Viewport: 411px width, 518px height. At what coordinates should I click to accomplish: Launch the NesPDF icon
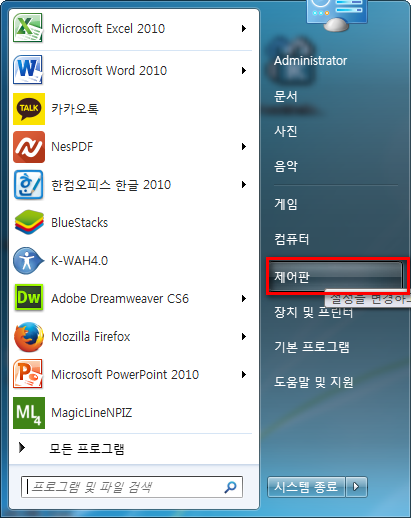[x=29, y=147]
